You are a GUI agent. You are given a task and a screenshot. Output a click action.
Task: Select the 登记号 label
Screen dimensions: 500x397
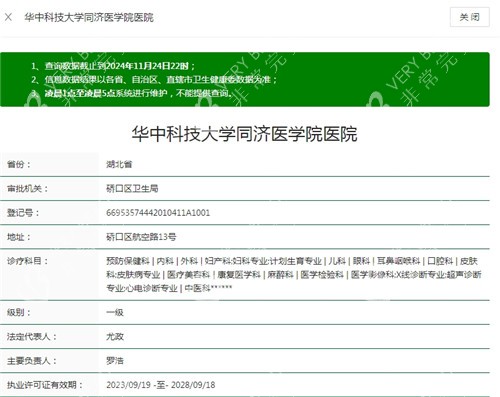click(23, 213)
